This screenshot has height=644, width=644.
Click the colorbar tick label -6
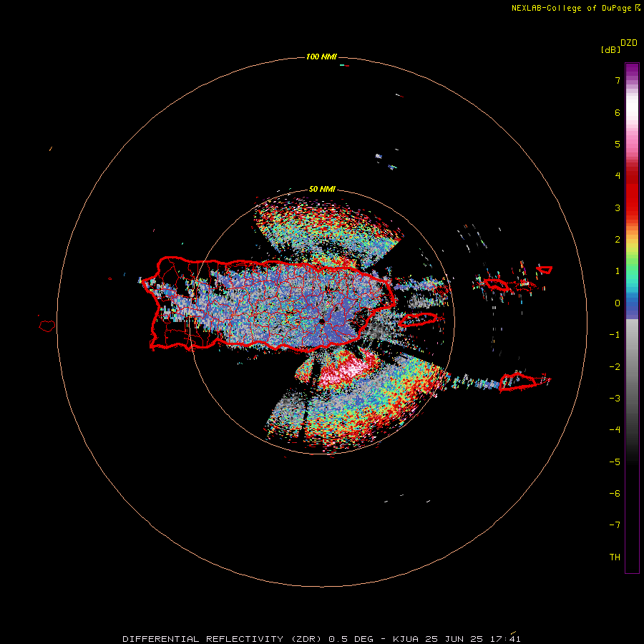615,494
